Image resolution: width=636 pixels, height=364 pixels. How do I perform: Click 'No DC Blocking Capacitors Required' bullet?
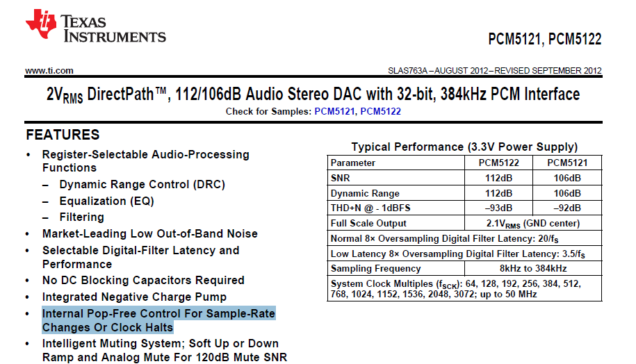coord(143,281)
